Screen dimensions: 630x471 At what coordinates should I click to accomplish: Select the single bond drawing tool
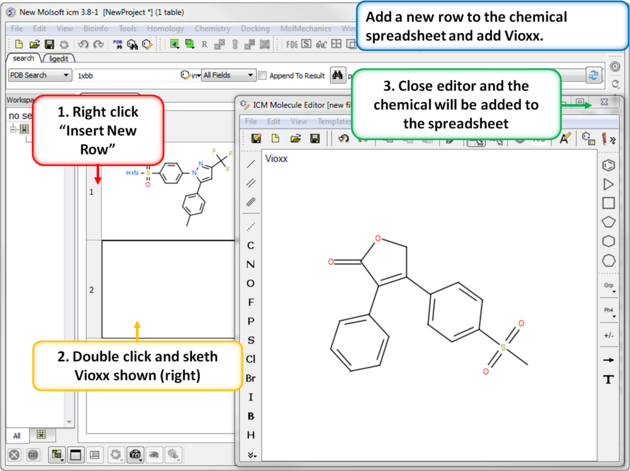(x=251, y=164)
